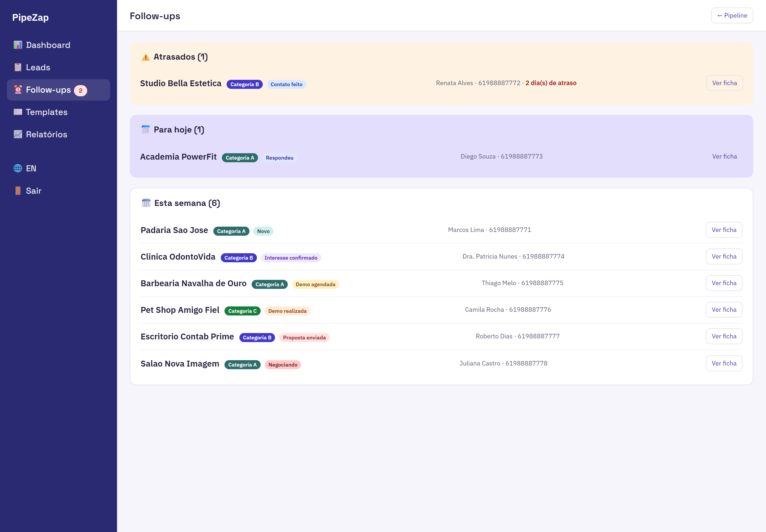Open Ver ficha for Academia PowerFit
This screenshot has width=766, height=532.
(x=725, y=156)
